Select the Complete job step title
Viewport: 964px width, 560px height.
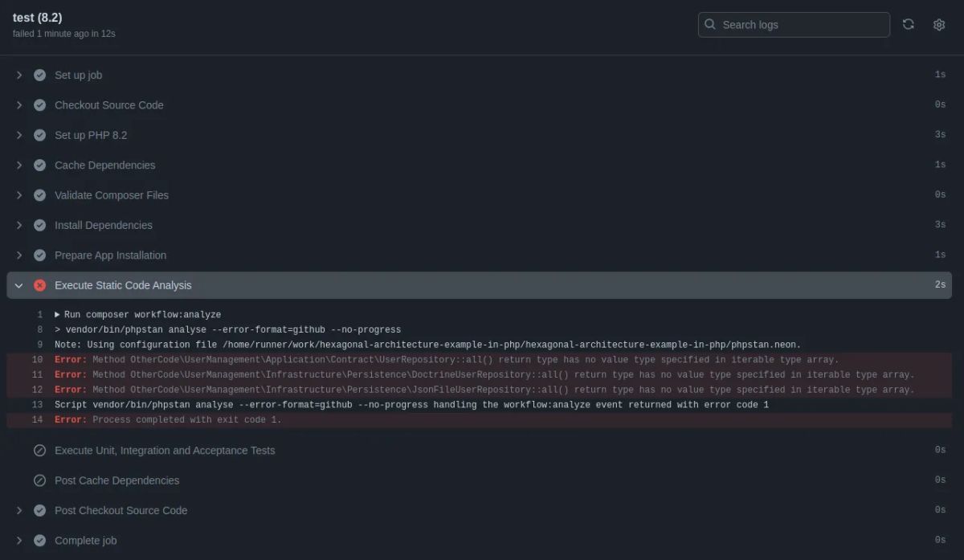coord(85,540)
